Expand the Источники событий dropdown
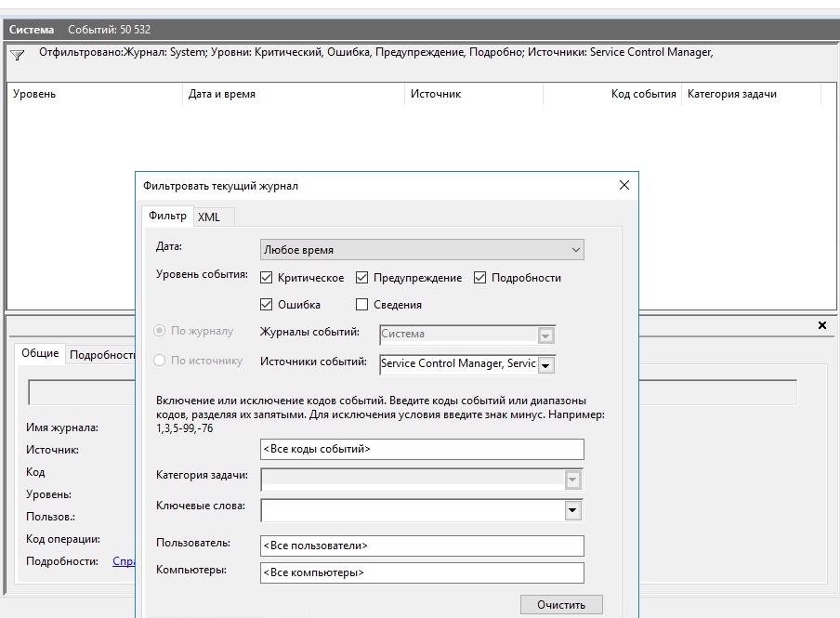840x618 pixels. 545,364
